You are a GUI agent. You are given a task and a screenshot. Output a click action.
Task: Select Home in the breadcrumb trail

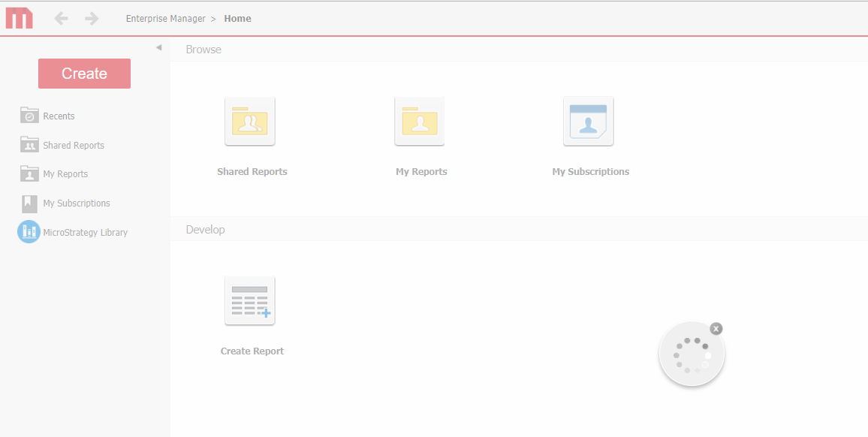tap(237, 18)
